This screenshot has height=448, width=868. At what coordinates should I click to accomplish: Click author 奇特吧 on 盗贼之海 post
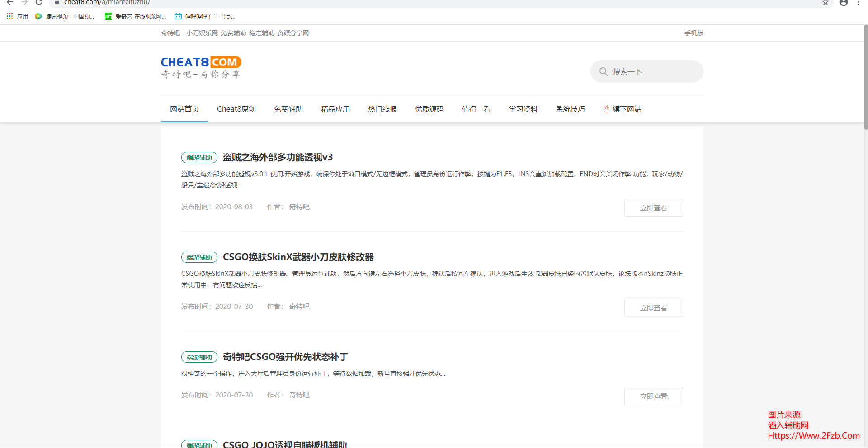click(x=299, y=206)
